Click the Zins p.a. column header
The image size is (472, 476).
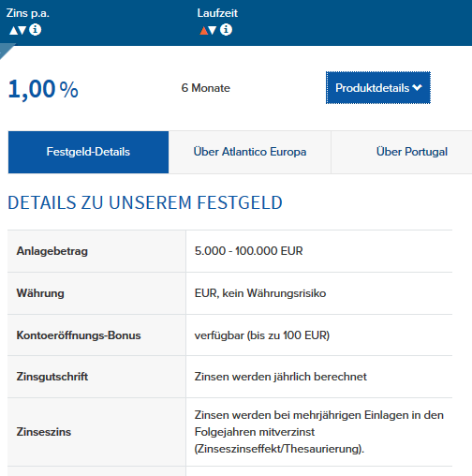(28, 13)
